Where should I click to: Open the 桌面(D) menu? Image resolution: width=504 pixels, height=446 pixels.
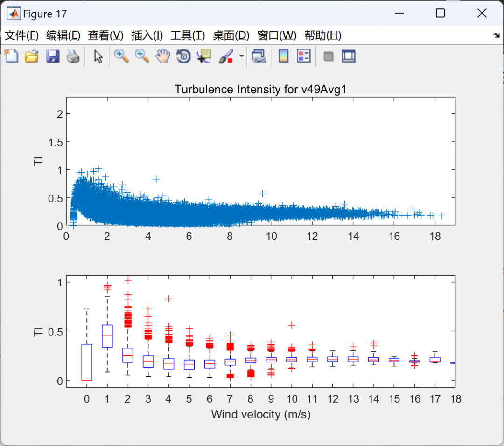tap(231, 35)
